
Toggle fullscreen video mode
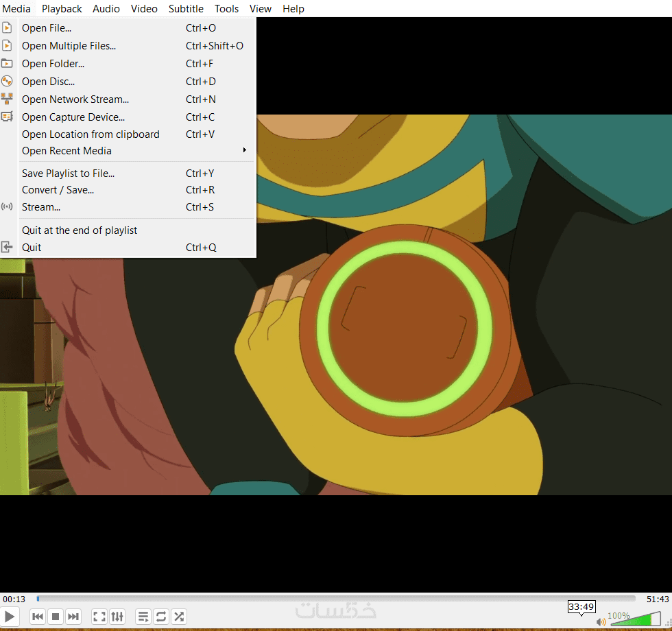coord(99,617)
